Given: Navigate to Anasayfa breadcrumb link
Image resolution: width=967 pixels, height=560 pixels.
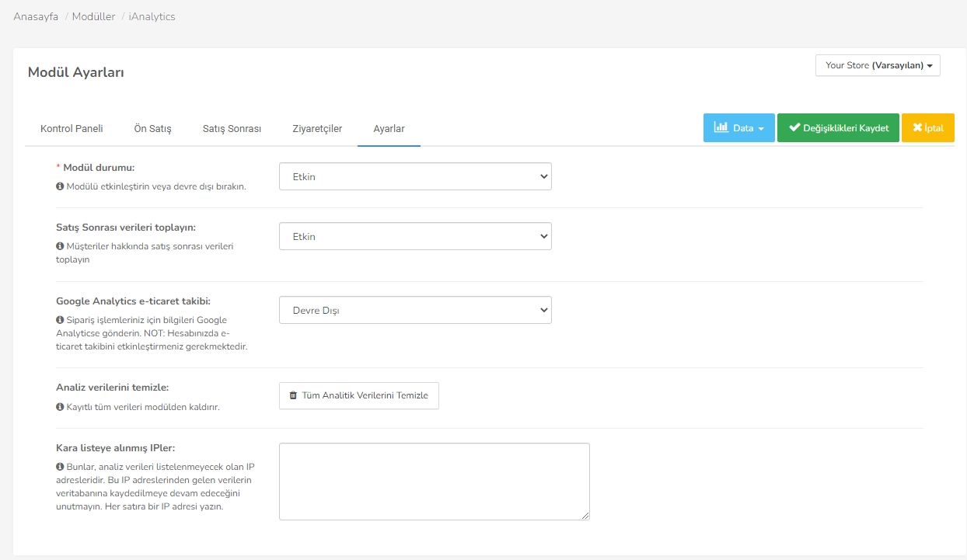Looking at the screenshot, I should [x=36, y=16].
